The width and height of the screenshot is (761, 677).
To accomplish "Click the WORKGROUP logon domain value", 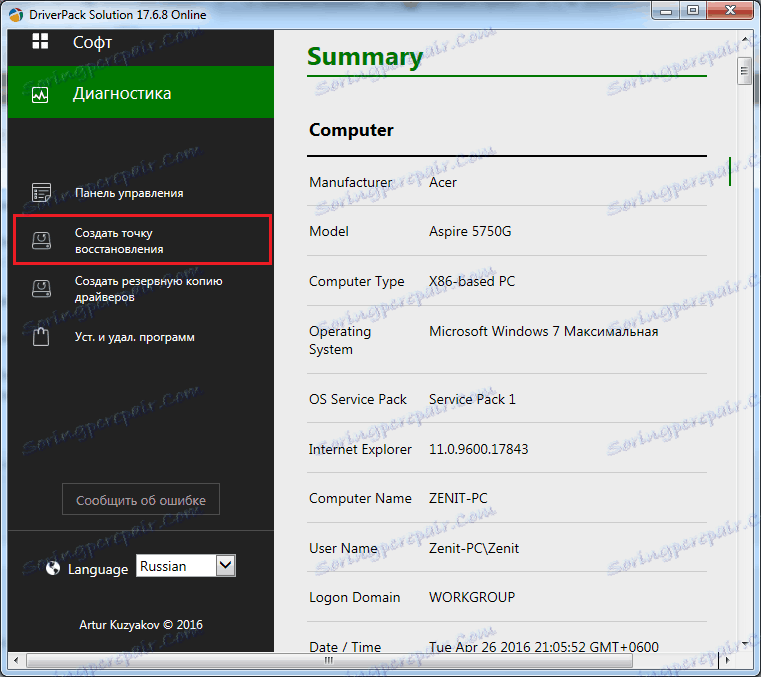I will coord(472,597).
